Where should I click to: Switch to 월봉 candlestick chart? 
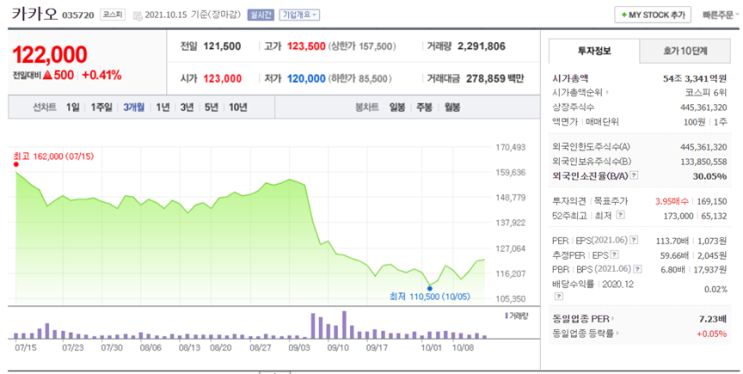tap(452, 108)
